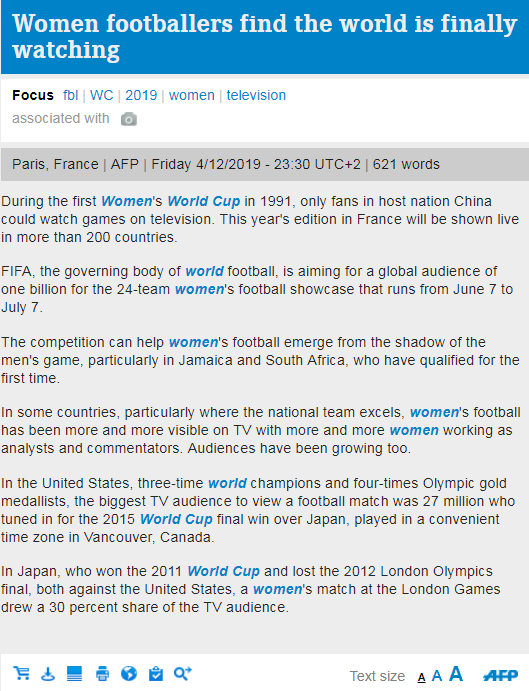Click the article headline title
529x691 pixels.
pyautogui.click(x=264, y=36)
